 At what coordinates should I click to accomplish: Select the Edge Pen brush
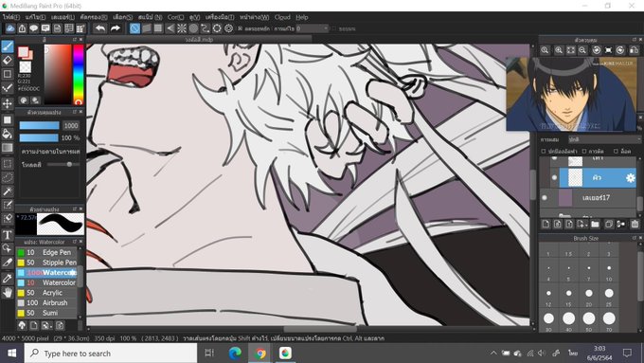point(46,252)
